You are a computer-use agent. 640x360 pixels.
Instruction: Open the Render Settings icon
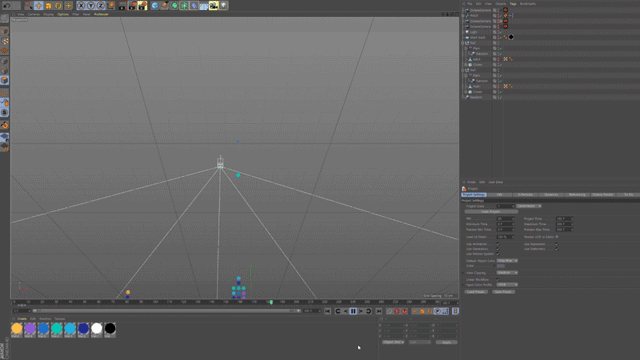[x=142, y=6]
